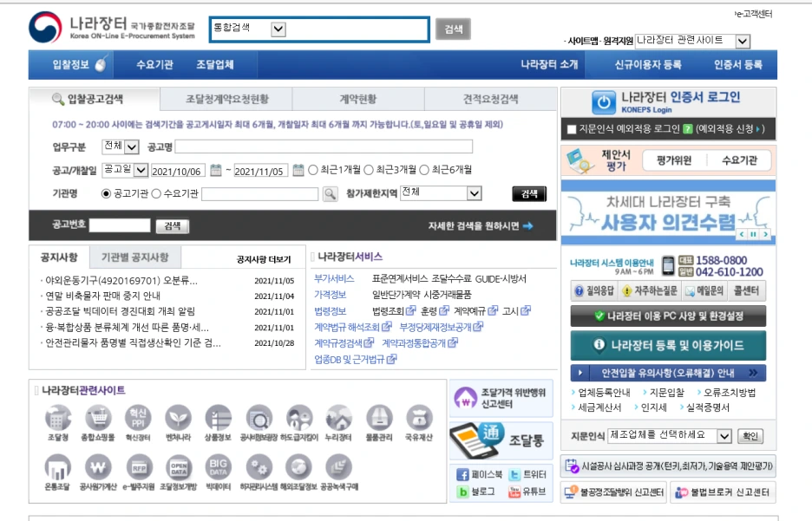Open the 페이스북 Facebook icon link
Screen dimensions: 812x521
(462, 474)
